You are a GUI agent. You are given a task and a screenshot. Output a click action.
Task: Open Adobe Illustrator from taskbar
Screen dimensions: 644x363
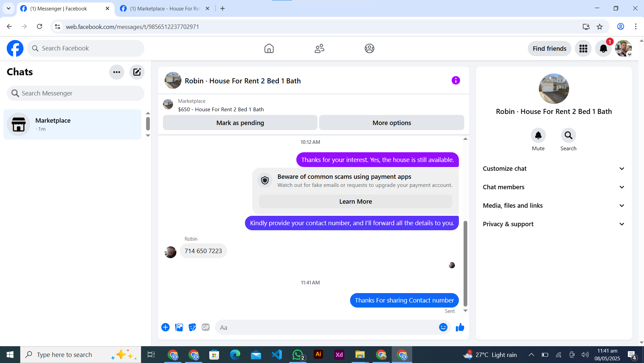pos(318,355)
